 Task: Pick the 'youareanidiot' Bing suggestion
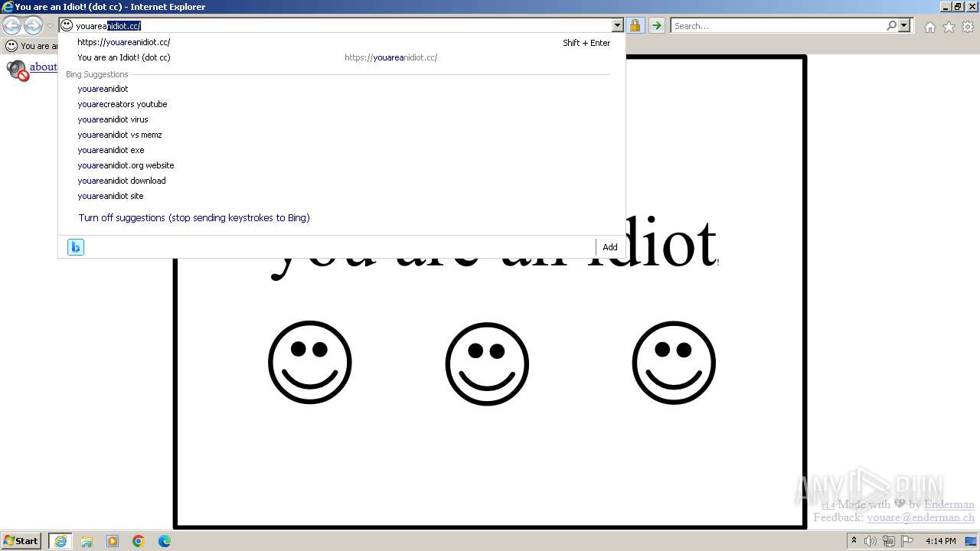click(x=341, y=89)
